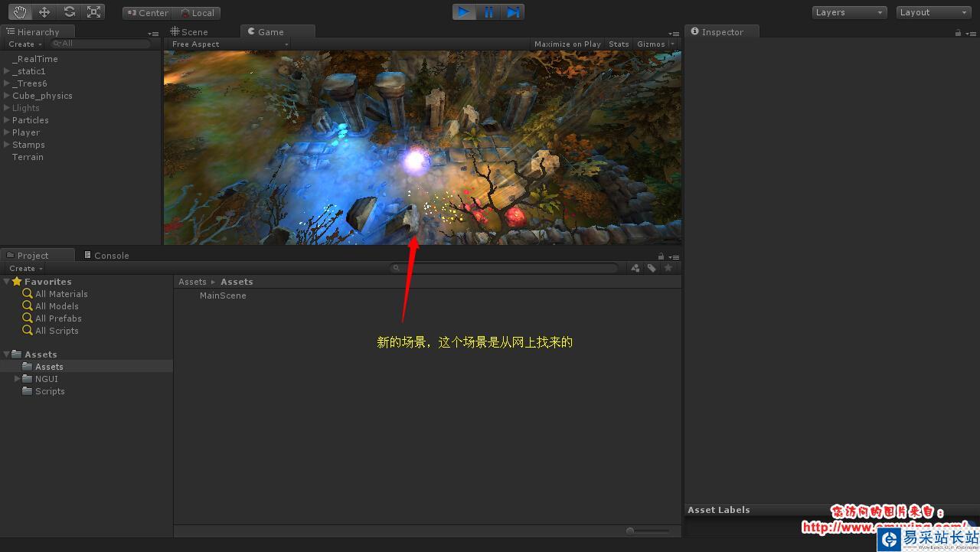Expand the Stamps object in Hierarchy
The image size is (980, 552).
click(7, 145)
